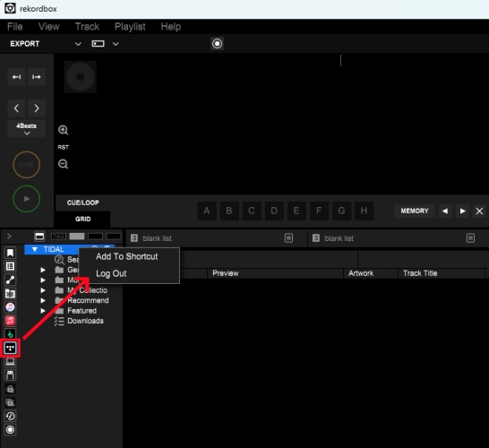Click hot cue D
The height and width of the screenshot is (448, 489).
pos(274,211)
